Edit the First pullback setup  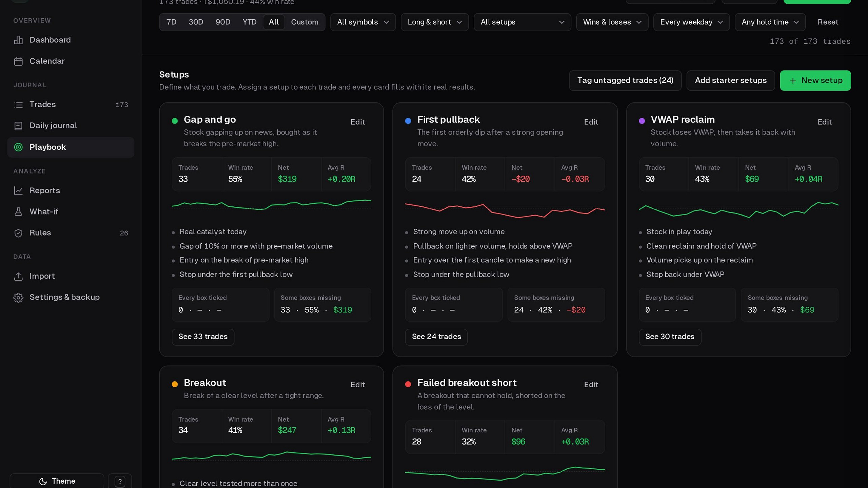pos(591,122)
